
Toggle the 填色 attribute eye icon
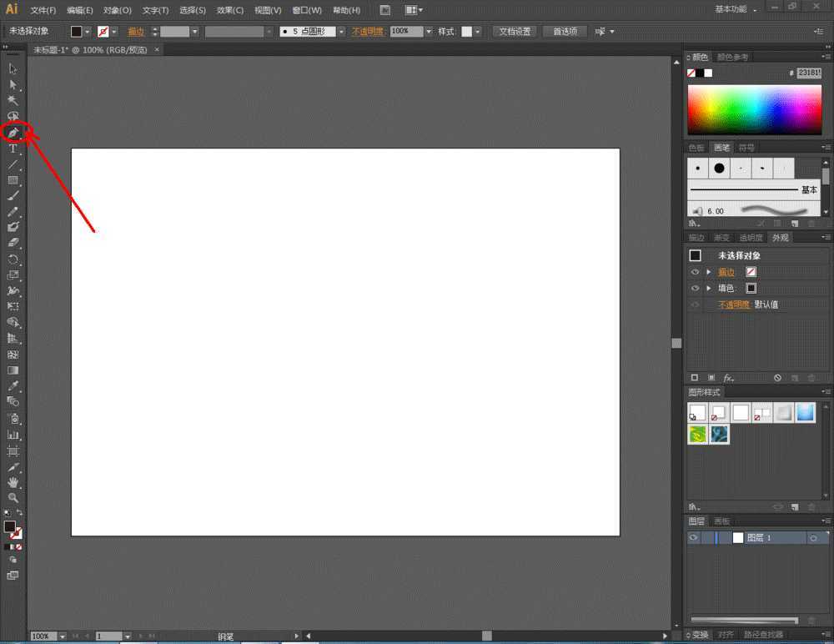[x=695, y=288]
